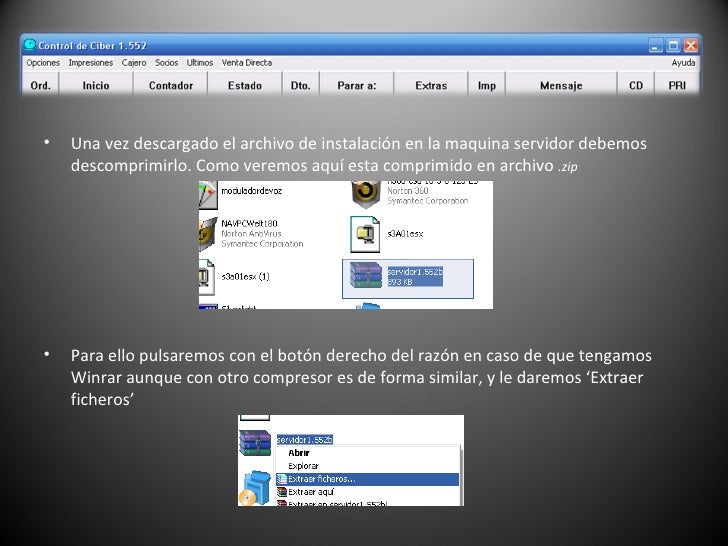
Task: Select the s3a01esx (1) file icon
Action: (x=207, y=277)
